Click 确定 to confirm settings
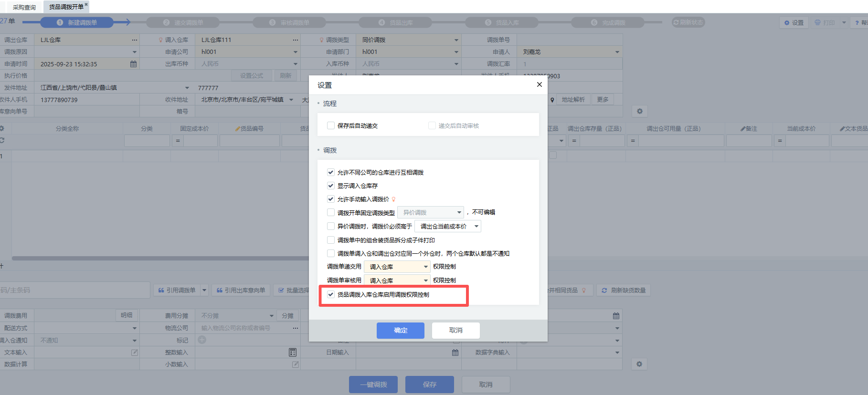The width and height of the screenshot is (868, 395). (400, 330)
